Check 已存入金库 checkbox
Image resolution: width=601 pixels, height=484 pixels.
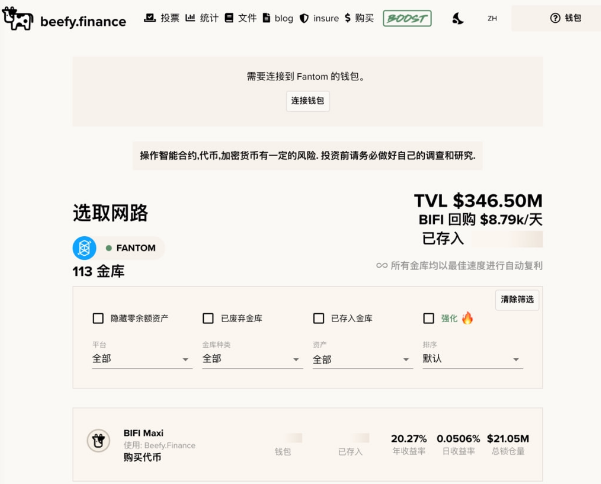point(319,318)
